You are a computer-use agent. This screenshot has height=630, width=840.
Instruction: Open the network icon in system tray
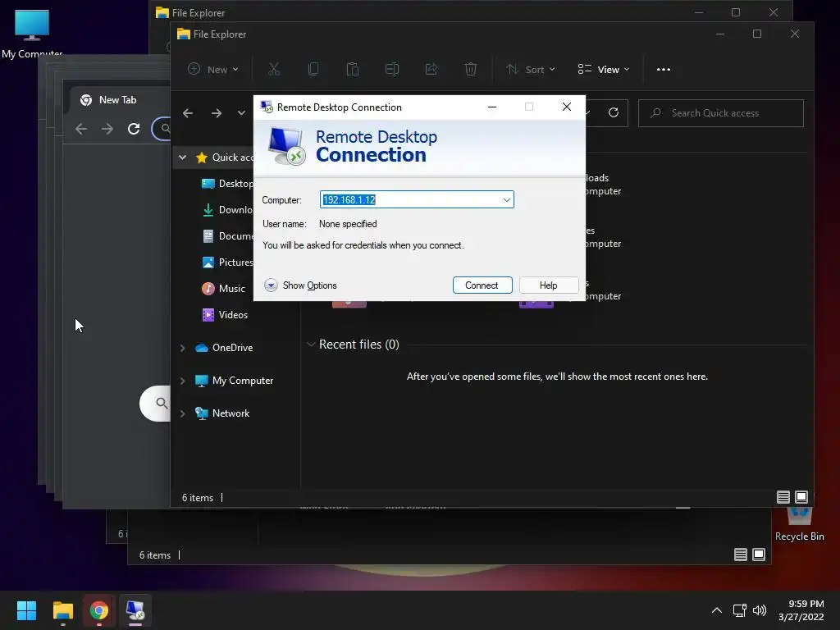(x=739, y=610)
